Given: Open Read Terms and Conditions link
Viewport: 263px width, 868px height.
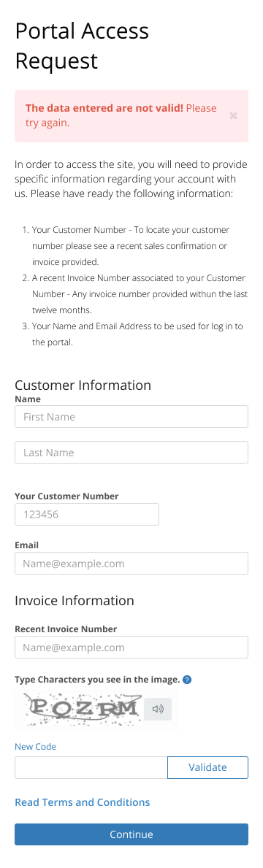Looking at the screenshot, I should pyautogui.click(x=82, y=802).
